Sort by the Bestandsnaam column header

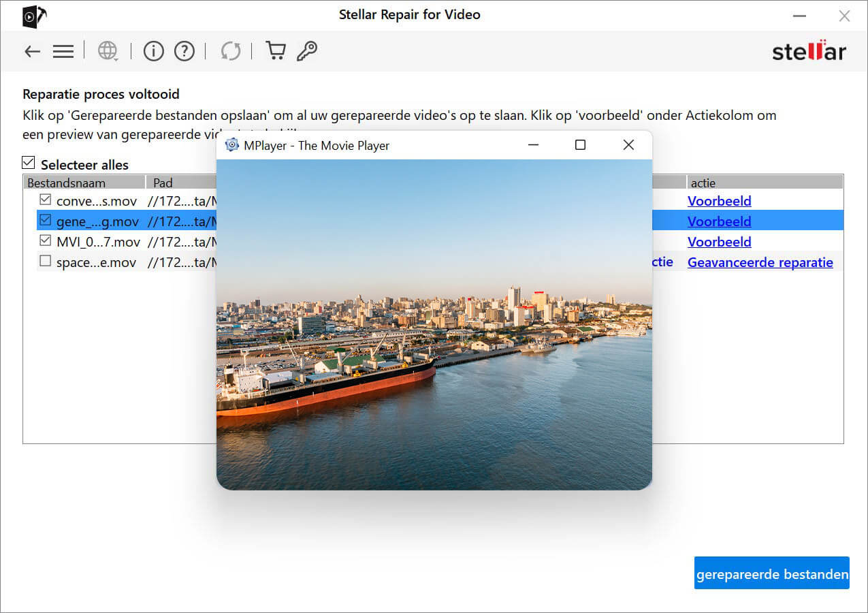84,183
